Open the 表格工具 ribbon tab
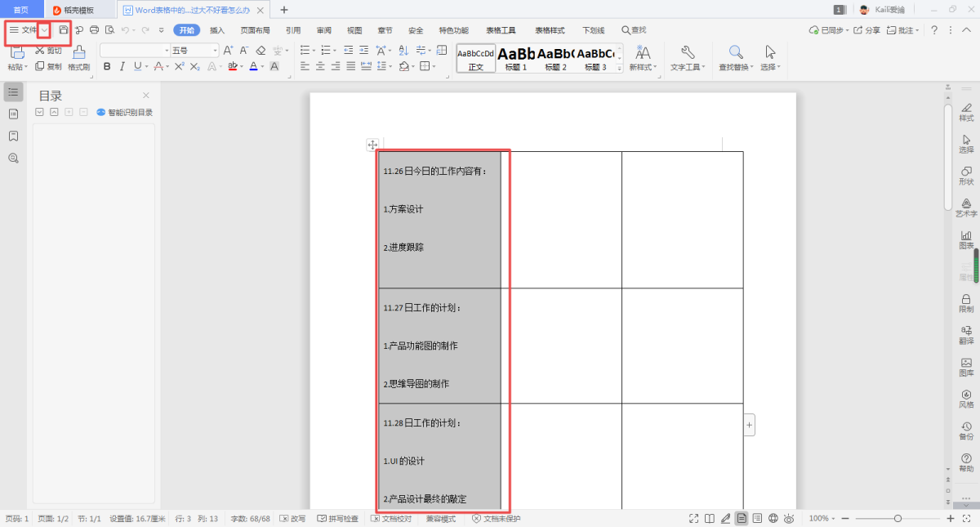 point(501,30)
